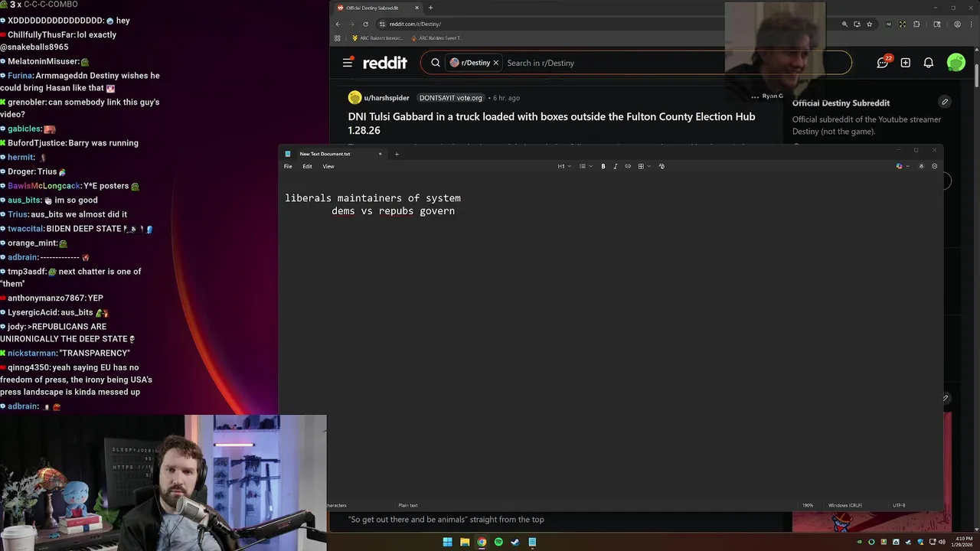Reload the Reddit page

click(365, 24)
